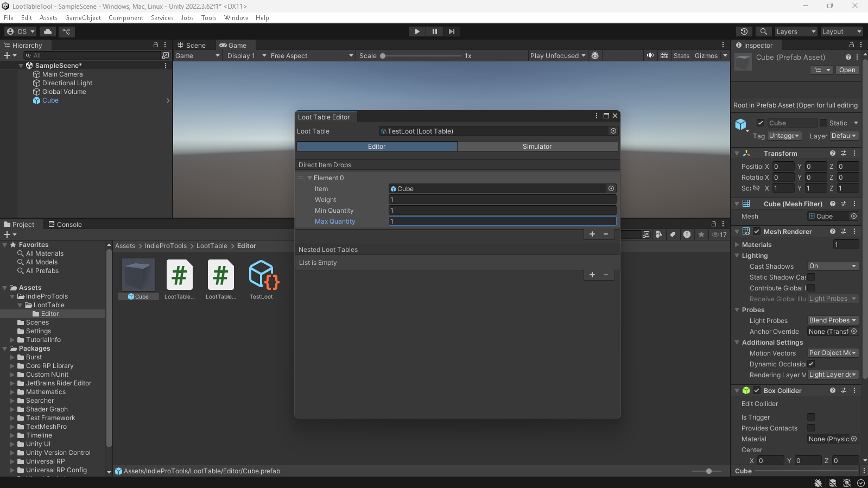868x488 pixels.
Task: Switch to the Simulator tab
Action: click(x=537, y=146)
